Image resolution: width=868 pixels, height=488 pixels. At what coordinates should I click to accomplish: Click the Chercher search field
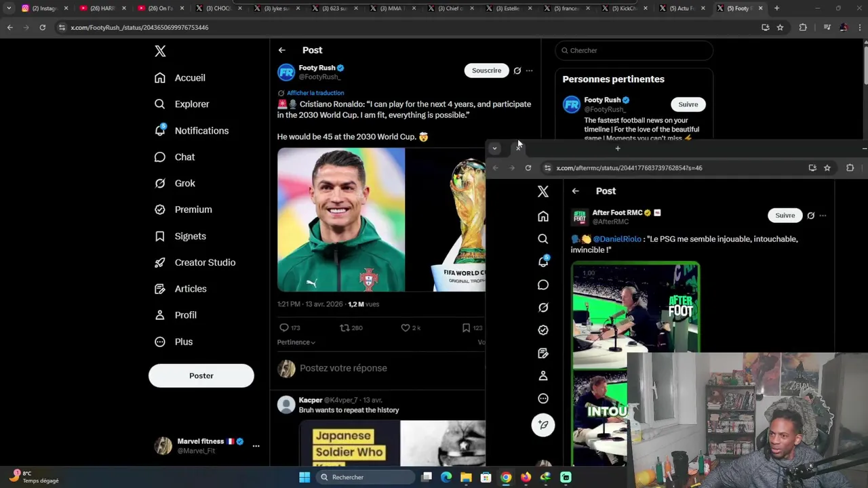pos(634,50)
